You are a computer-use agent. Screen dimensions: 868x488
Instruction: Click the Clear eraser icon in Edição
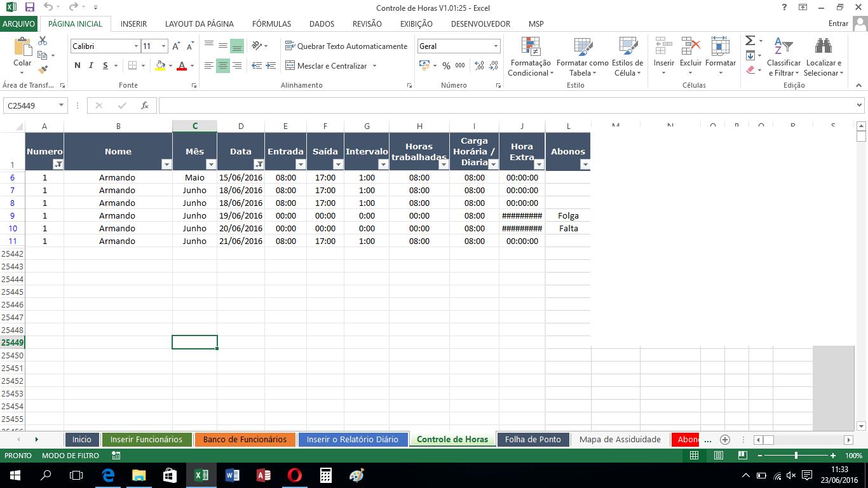click(x=750, y=70)
